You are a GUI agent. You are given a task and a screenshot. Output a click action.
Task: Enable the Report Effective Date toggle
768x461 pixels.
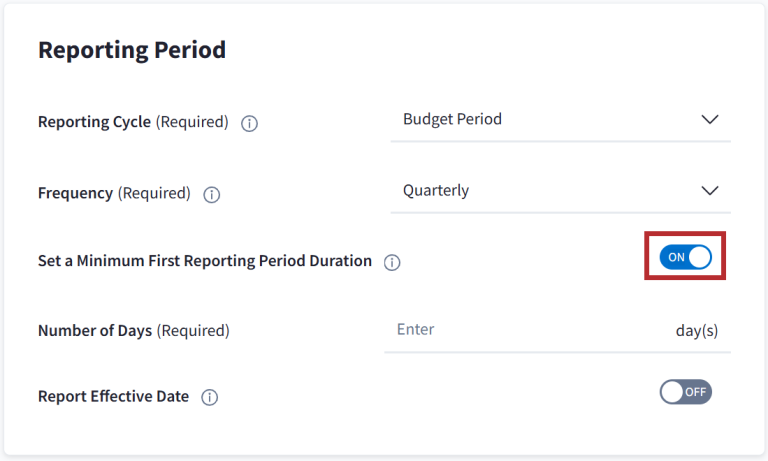pos(685,392)
